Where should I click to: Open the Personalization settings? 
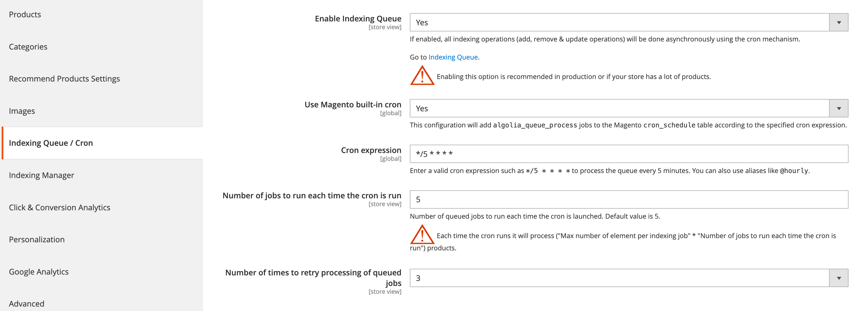coord(37,240)
